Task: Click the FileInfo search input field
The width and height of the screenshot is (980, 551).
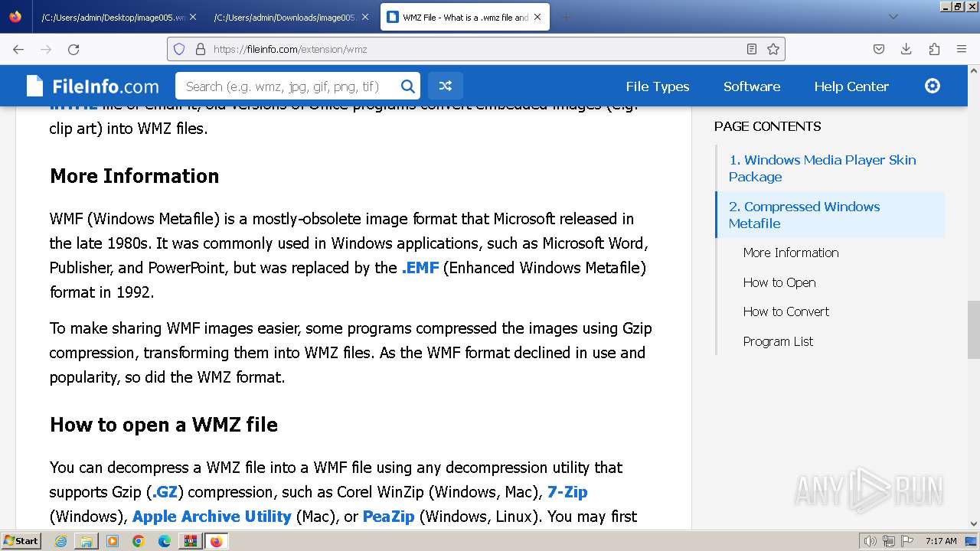Action: [287, 86]
